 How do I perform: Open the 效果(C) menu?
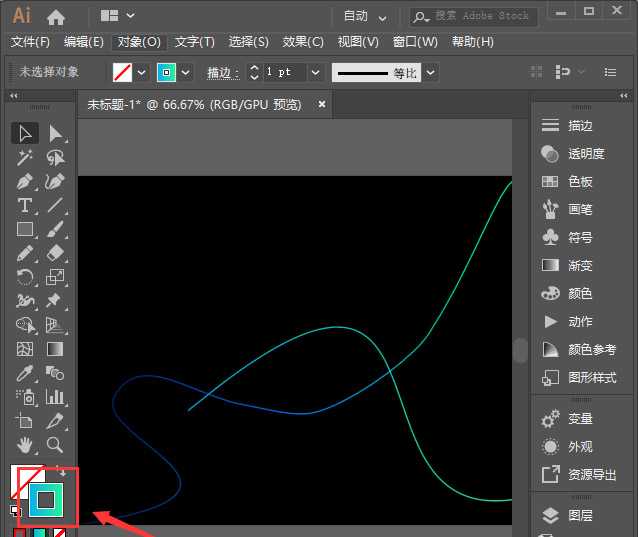tap(303, 42)
